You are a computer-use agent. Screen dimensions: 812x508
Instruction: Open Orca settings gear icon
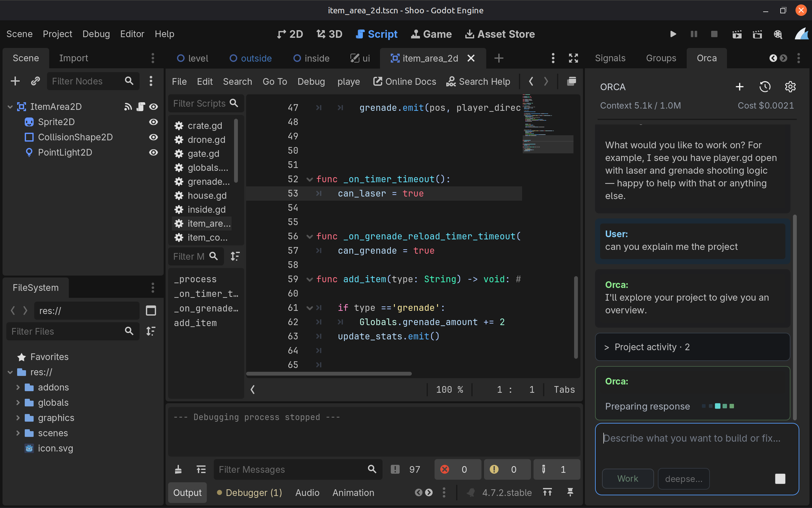(790, 87)
